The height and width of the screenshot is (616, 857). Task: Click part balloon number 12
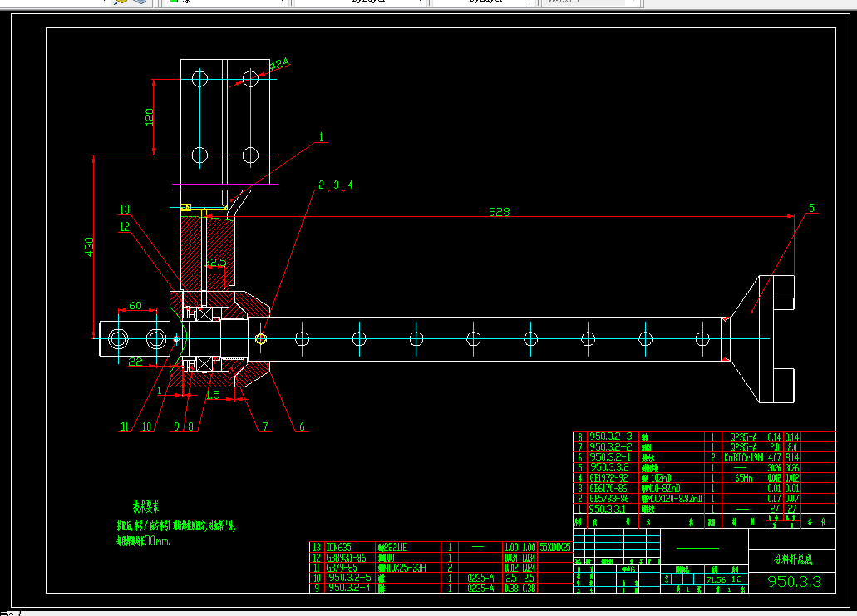coord(125,226)
